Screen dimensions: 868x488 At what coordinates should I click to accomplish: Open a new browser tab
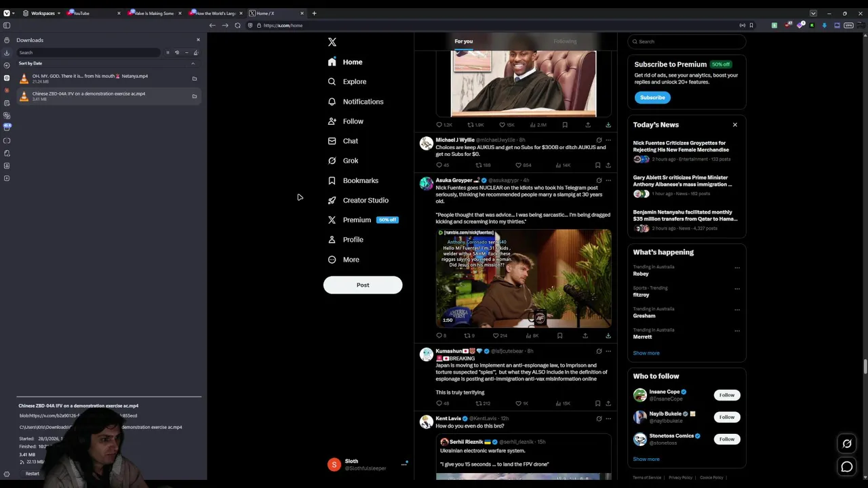point(314,13)
